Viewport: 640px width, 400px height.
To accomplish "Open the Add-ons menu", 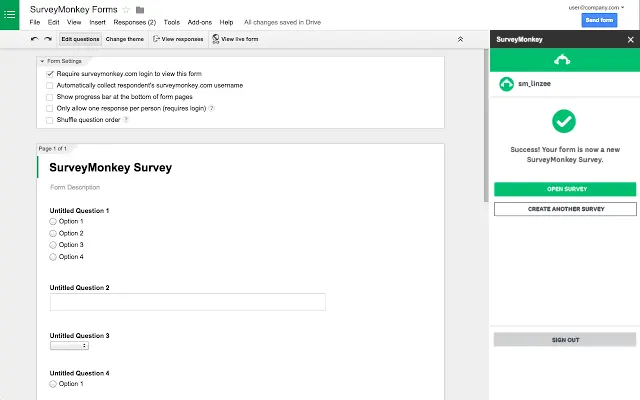I will [x=200, y=22].
